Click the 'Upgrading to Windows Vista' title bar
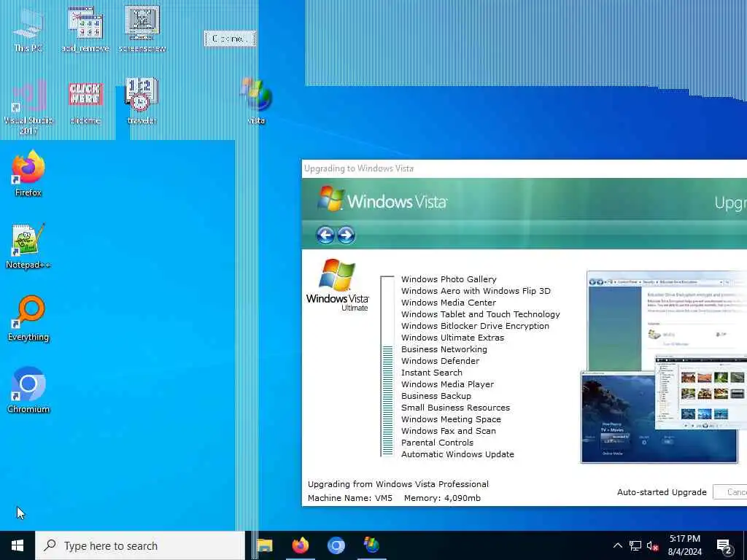Image resolution: width=747 pixels, height=560 pixels. (x=524, y=168)
